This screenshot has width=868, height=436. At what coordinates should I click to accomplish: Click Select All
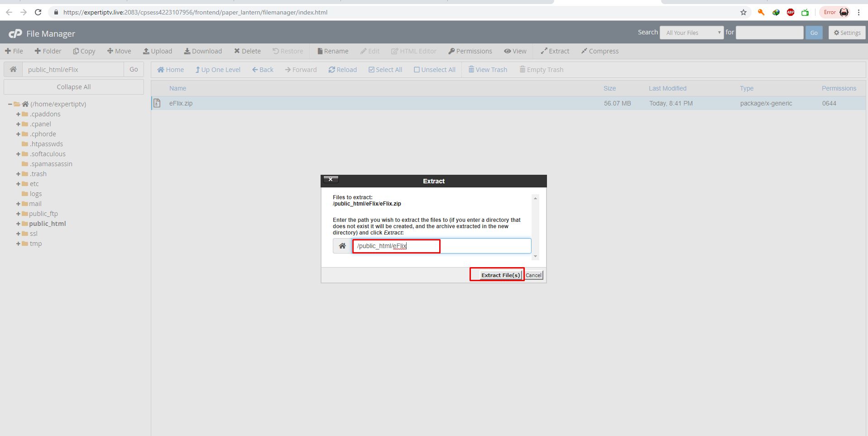385,70
